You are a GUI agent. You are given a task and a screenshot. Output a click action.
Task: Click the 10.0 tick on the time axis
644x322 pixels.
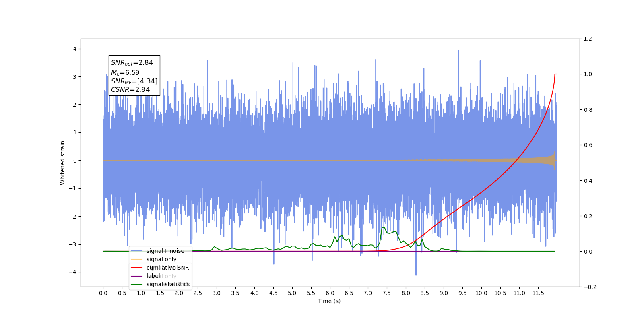click(x=481, y=293)
